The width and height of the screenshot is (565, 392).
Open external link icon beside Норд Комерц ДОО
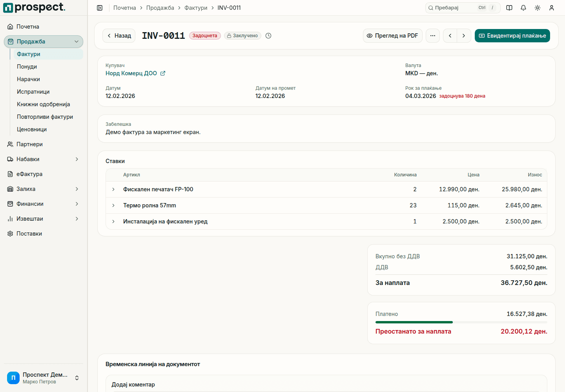pyautogui.click(x=163, y=73)
